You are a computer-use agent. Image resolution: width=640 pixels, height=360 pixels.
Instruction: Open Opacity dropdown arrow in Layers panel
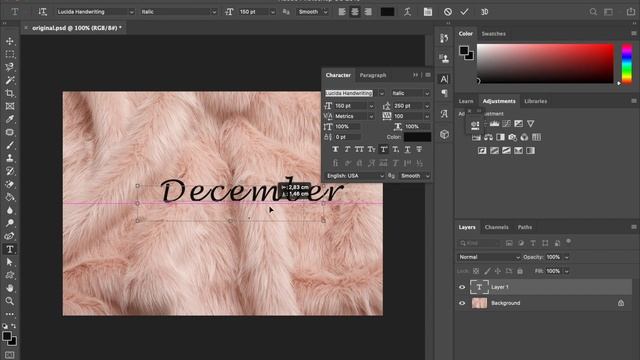click(x=567, y=257)
